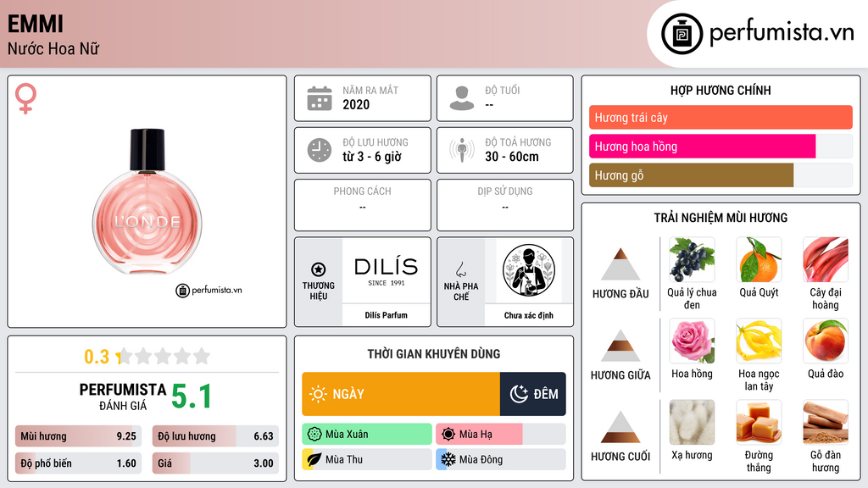The image size is (868, 488).
Task: Open the Xạ hương note image
Action: click(x=692, y=423)
